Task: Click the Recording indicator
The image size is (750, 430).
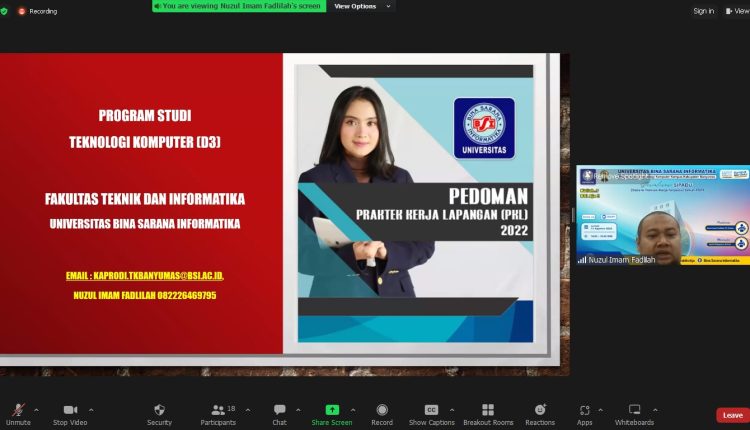Action: [x=37, y=11]
